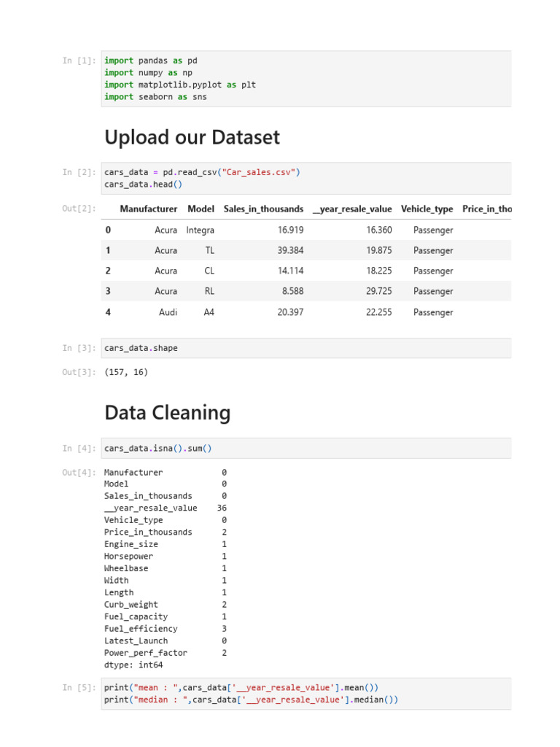Click the Power_perf_factor null count row

pos(166,653)
